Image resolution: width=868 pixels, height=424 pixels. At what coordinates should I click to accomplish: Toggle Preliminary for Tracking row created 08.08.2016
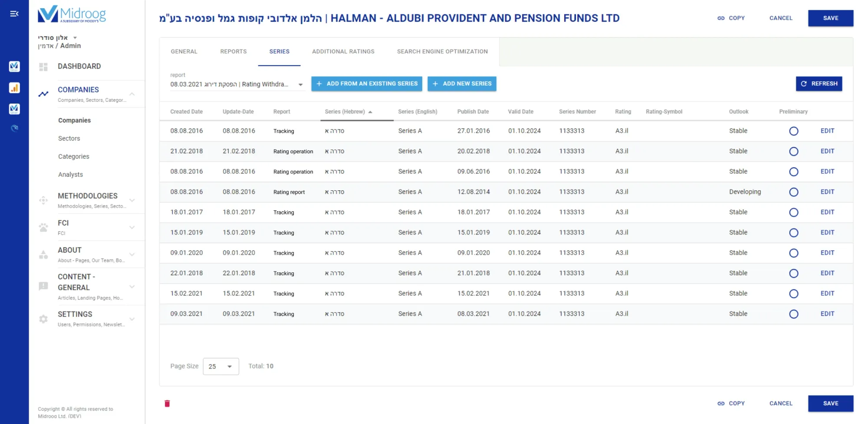pos(794,131)
